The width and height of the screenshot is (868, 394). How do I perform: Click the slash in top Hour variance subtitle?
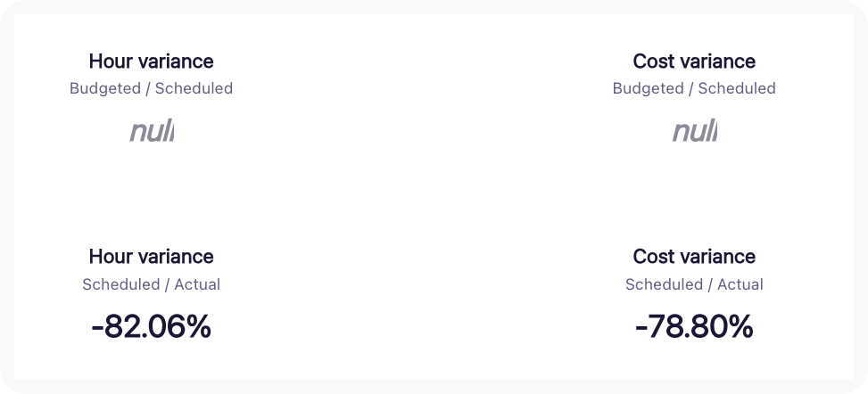point(148,88)
